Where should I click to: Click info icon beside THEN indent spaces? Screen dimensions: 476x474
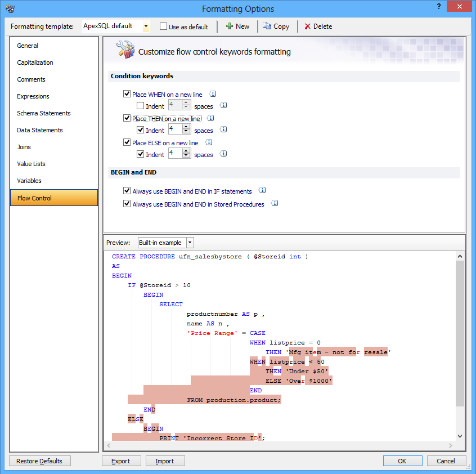click(x=223, y=129)
